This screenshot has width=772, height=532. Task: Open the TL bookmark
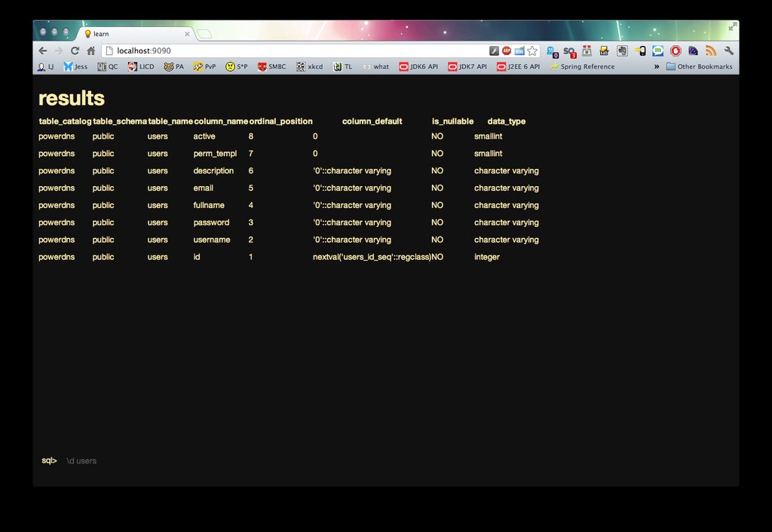[x=343, y=66]
